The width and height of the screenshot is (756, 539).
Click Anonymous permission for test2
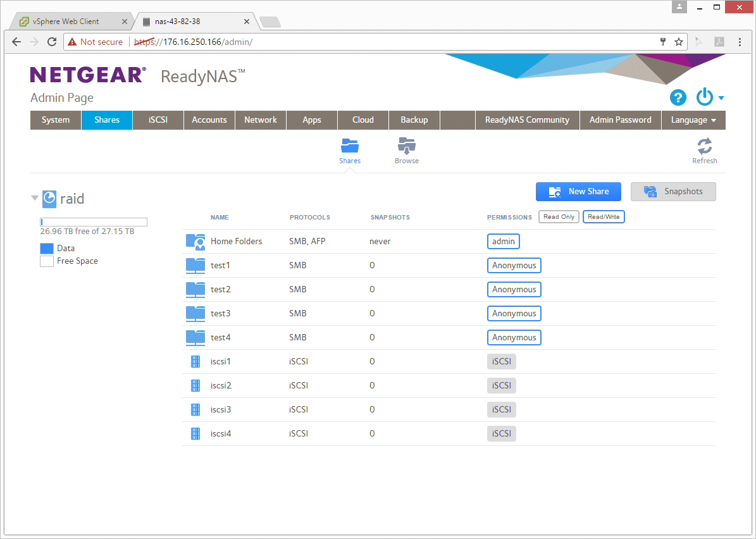pyautogui.click(x=514, y=290)
